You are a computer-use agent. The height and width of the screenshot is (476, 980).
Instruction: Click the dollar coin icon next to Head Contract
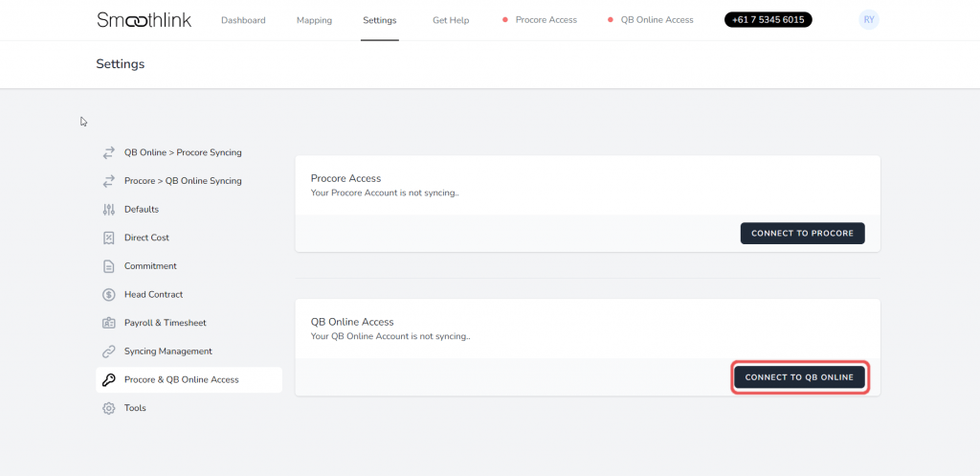click(x=109, y=295)
